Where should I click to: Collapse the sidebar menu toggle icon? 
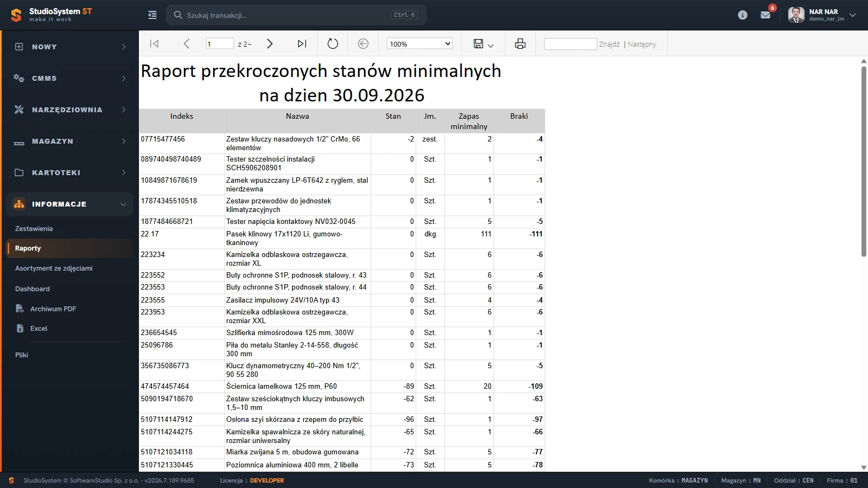[x=152, y=15]
